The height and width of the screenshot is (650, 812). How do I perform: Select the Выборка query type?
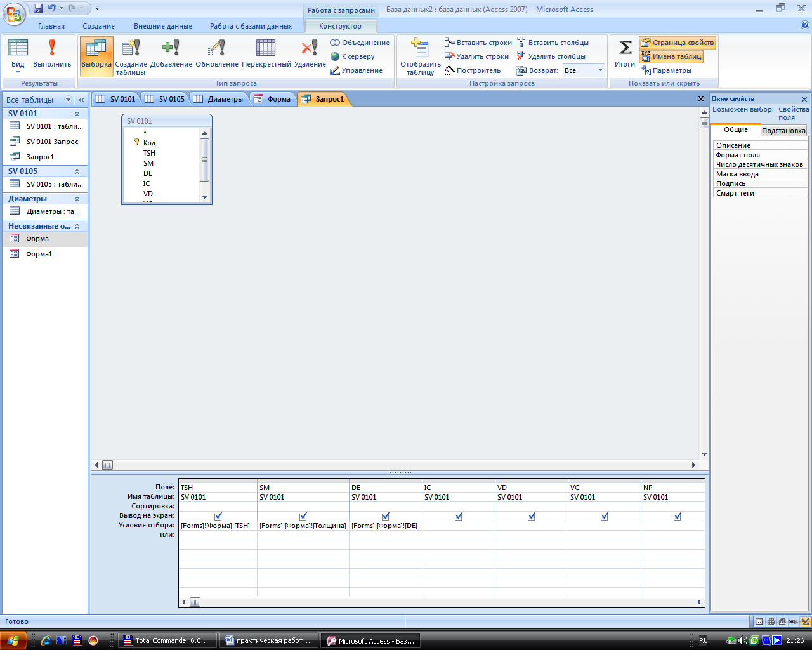[x=96, y=56]
